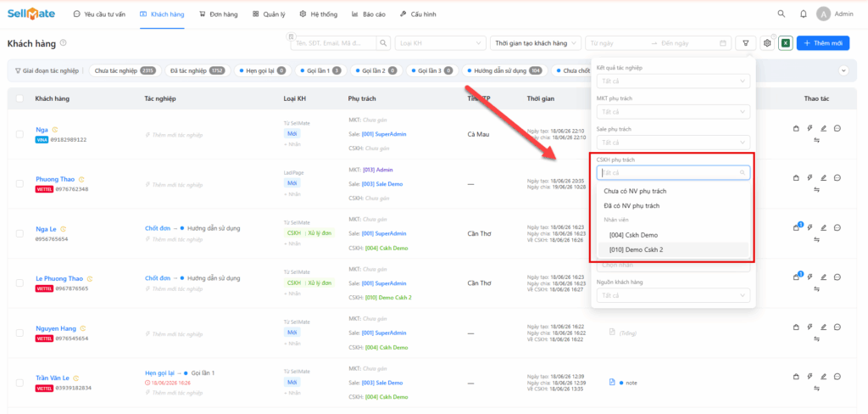Open customer Nguyen Hang's profile link
Screen dimensions: 868x414
(57, 328)
